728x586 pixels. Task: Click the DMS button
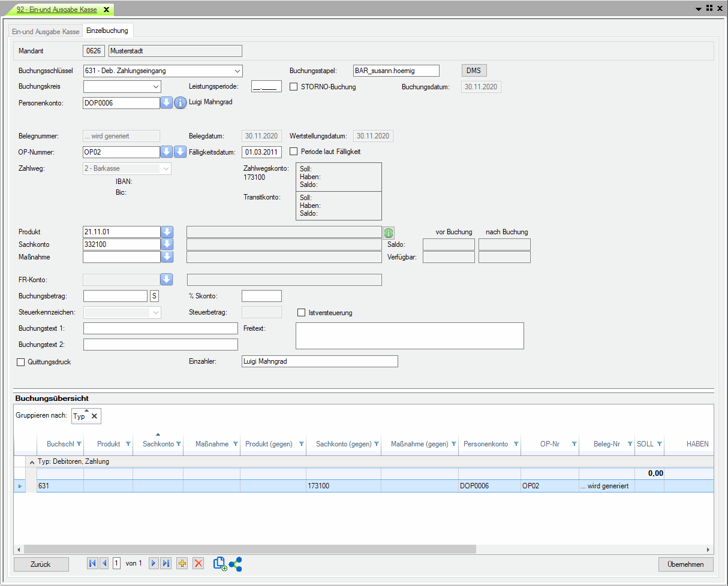(x=474, y=71)
